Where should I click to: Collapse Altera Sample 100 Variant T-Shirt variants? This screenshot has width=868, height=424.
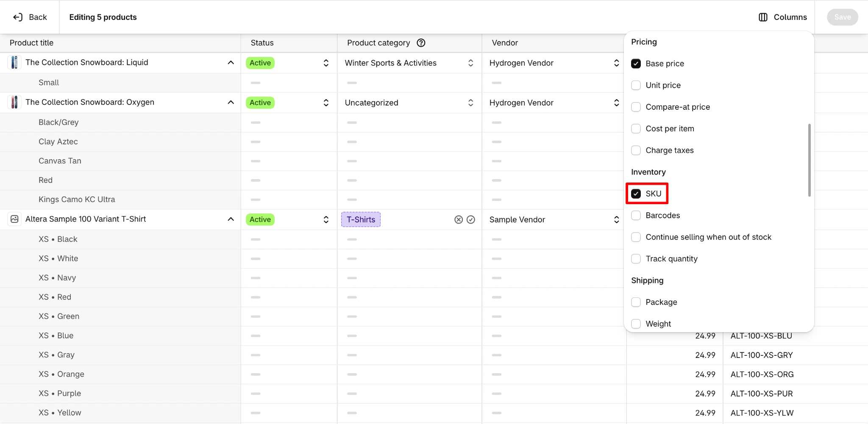231,219
